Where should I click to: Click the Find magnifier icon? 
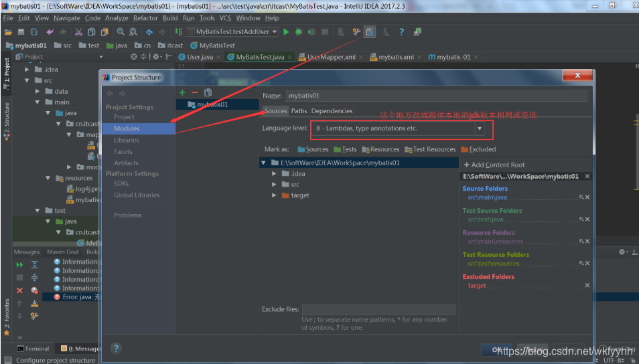click(121, 31)
